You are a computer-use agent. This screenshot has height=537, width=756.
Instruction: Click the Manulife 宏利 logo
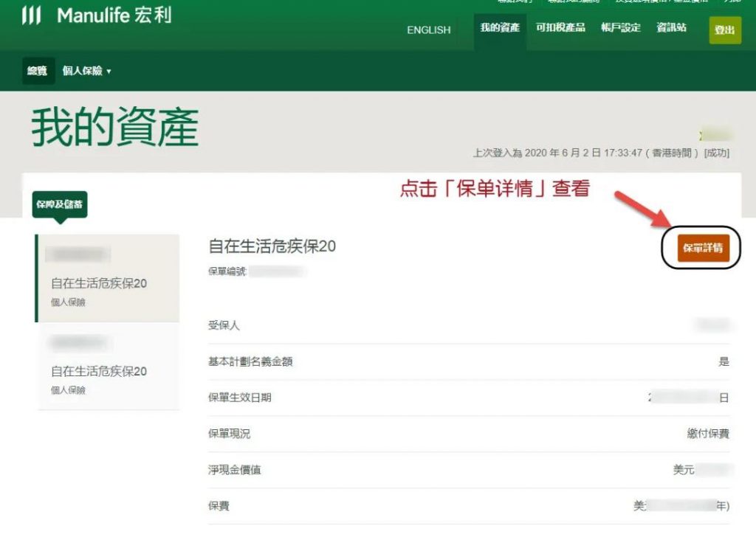point(97,15)
